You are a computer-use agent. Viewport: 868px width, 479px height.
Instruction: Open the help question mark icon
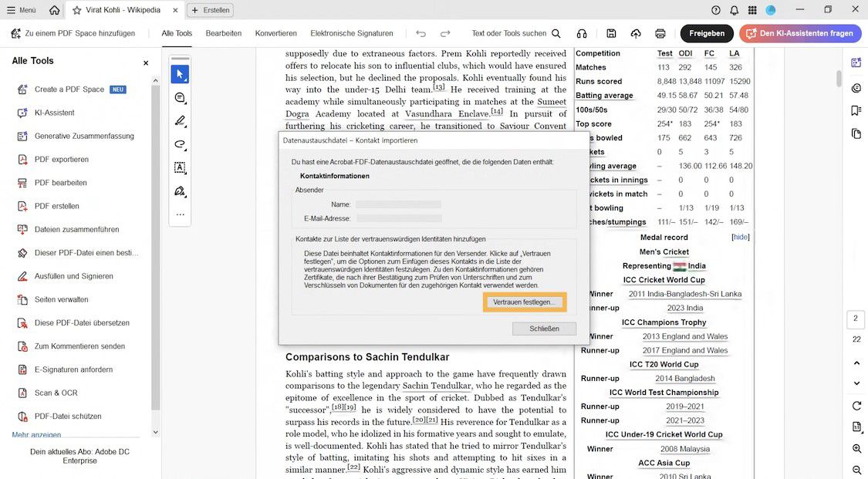pos(716,10)
